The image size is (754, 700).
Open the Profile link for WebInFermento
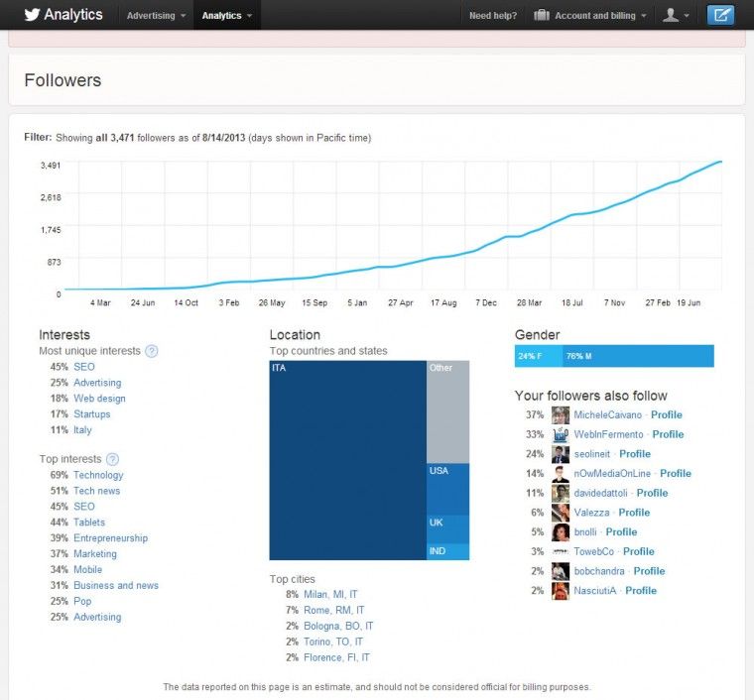coord(668,435)
